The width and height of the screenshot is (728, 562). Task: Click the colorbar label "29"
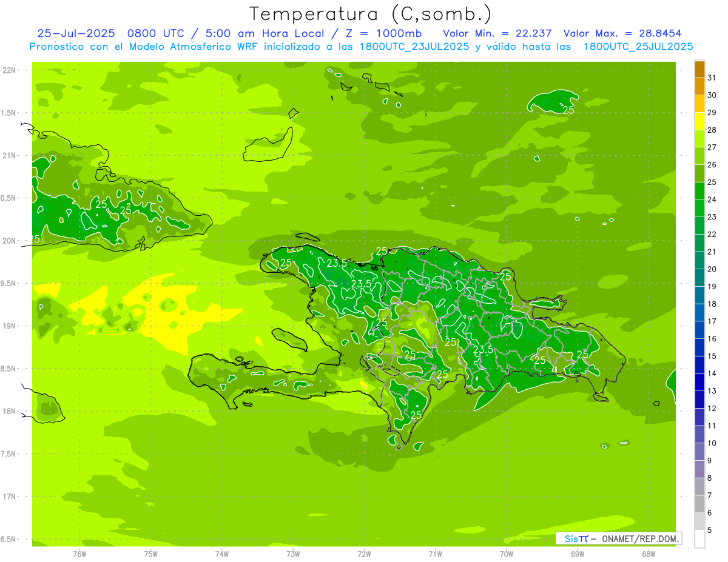(x=712, y=113)
